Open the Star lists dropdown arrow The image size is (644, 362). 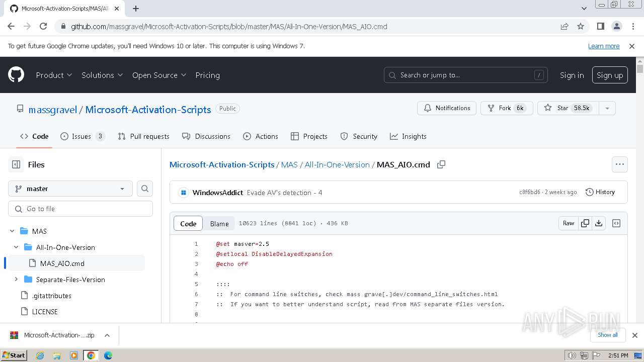[x=607, y=108]
